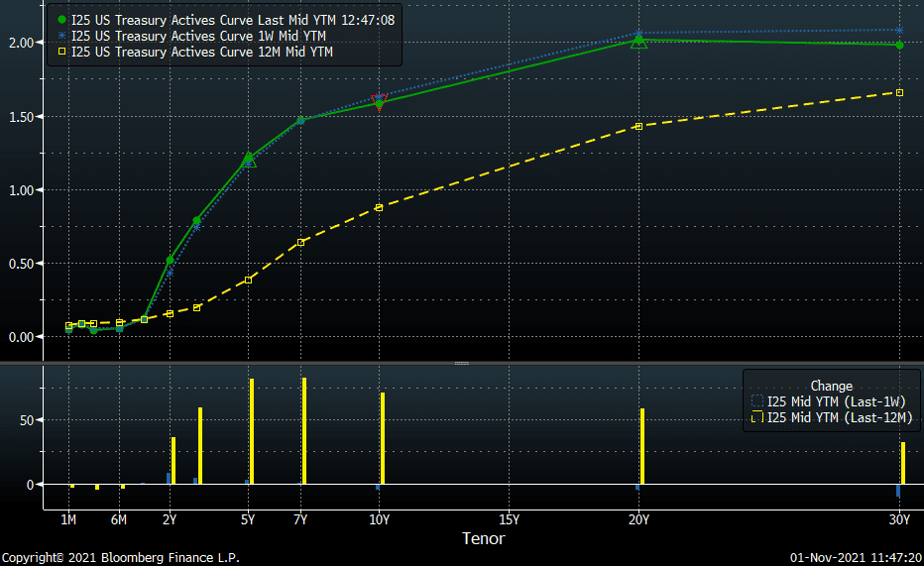Click the 10Y tenor axis label
This screenshot has height=566, width=924.
click(380, 519)
